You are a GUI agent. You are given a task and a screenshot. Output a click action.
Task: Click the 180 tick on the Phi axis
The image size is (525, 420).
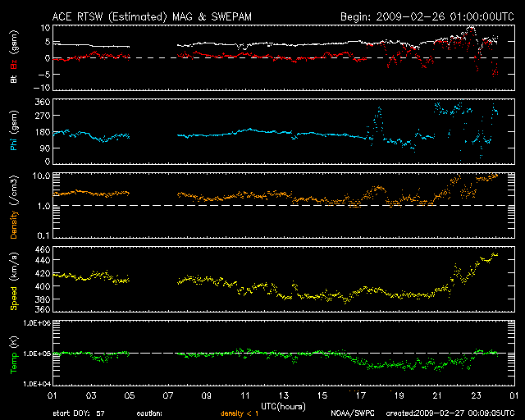(43, 132)
